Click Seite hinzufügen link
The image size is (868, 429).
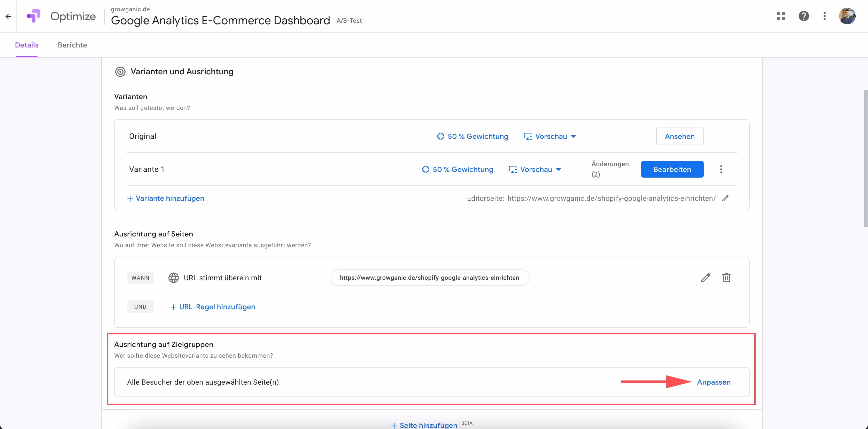(x=424, y=425)
